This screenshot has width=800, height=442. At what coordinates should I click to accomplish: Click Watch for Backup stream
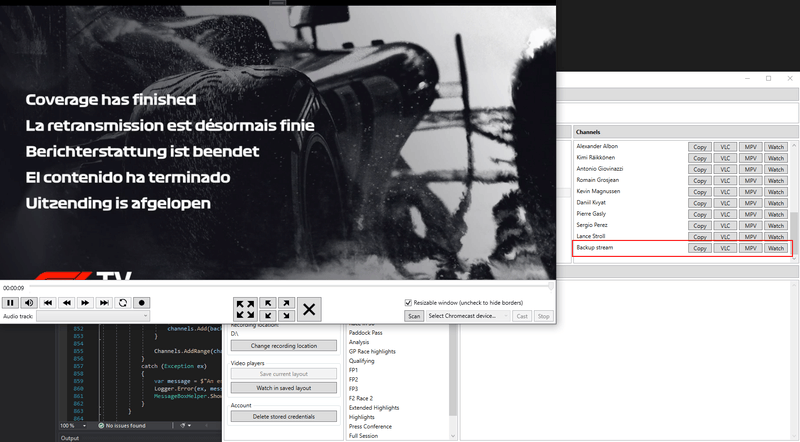[776, 248]
